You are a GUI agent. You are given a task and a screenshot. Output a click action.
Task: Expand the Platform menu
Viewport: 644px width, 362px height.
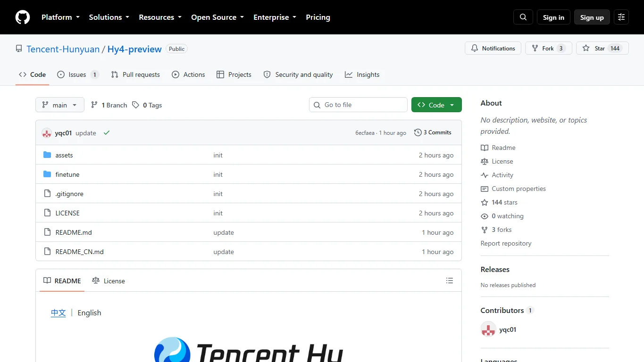[x=60, y=17]
